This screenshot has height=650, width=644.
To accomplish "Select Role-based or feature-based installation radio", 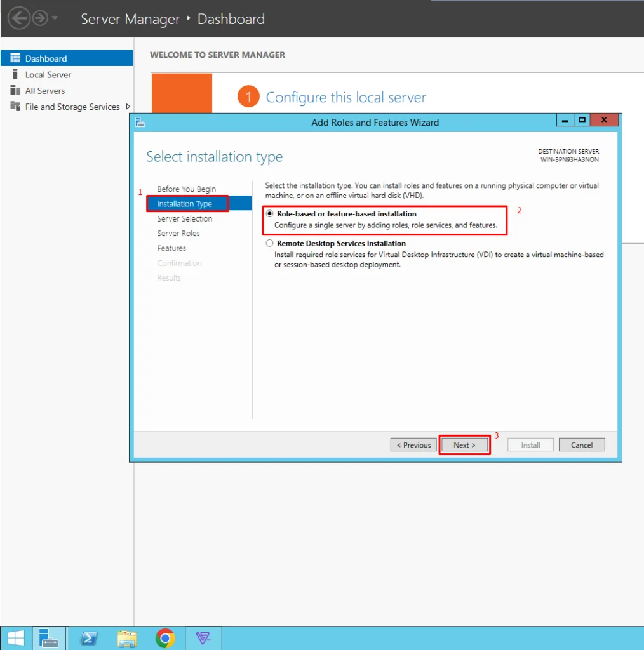I will coord(269,213).
